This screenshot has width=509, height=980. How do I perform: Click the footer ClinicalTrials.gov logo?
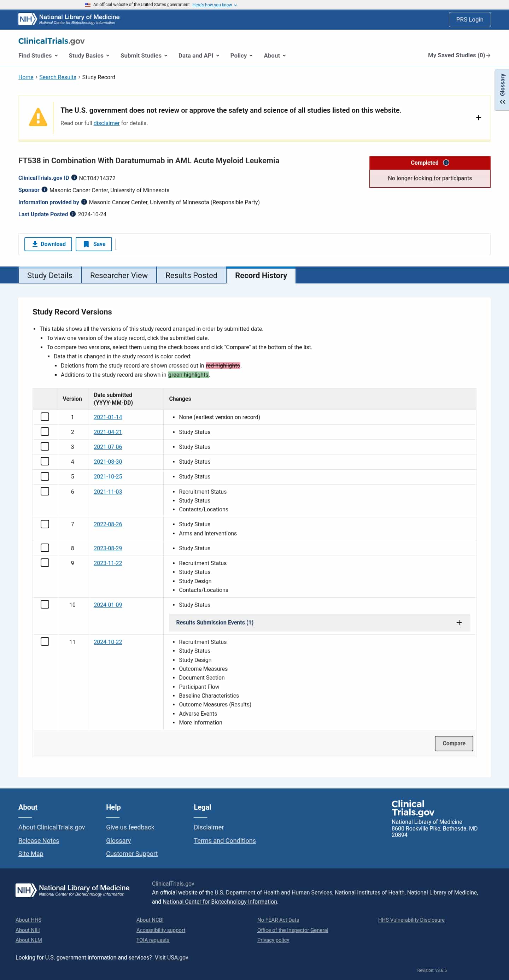tap(413, 808)
